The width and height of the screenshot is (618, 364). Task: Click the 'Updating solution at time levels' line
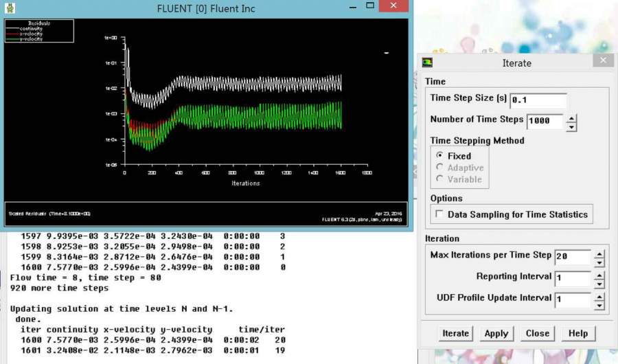coord(122,309)
